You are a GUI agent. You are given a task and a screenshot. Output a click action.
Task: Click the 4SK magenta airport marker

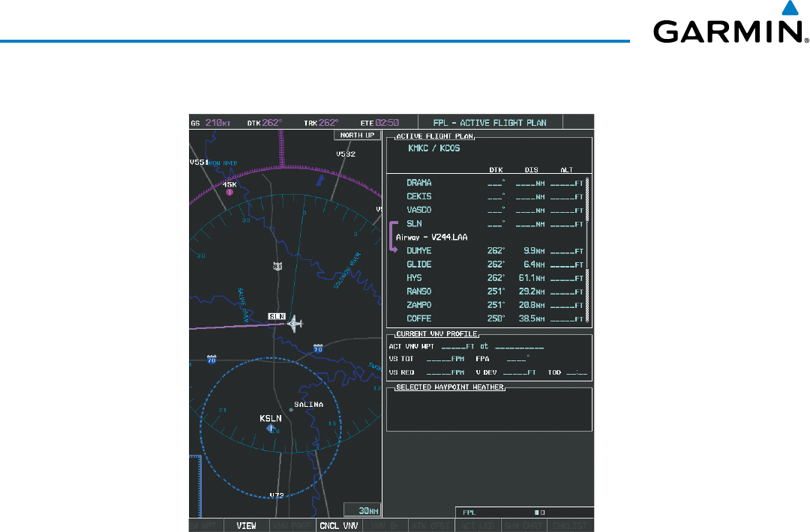tap(230, 192)
